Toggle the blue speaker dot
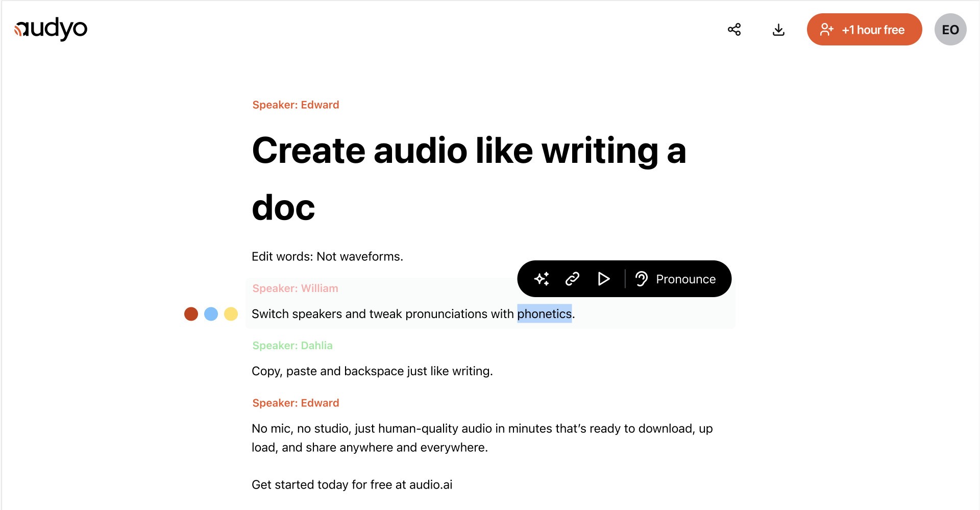This screenshot has height=510, width=980. (x=211, y=314)
